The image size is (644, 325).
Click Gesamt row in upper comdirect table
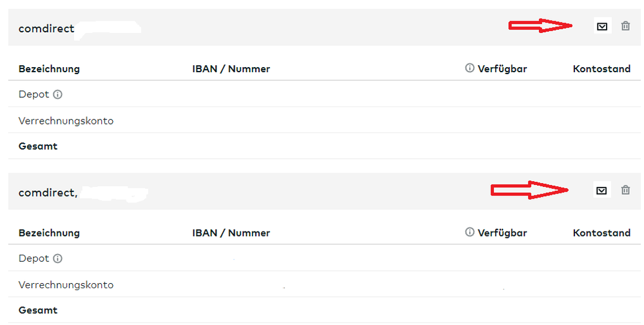(38, 146)
